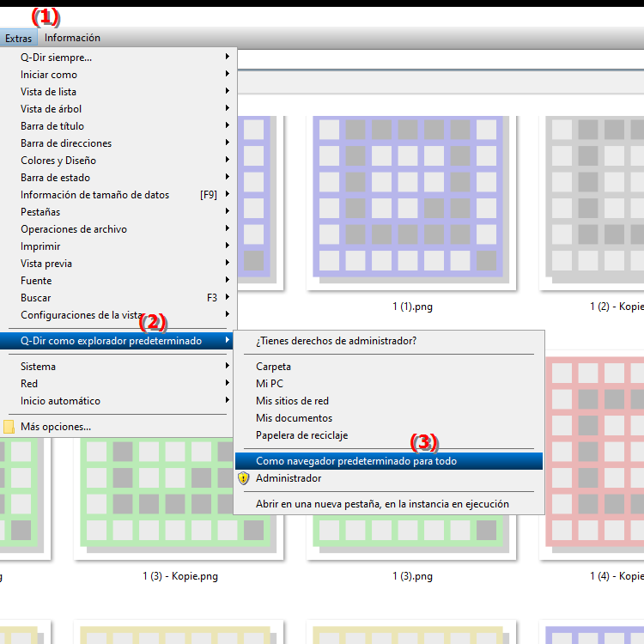644x644 pixels.
Task: Open the Vista previa submenu
Action: pos(118,264)
